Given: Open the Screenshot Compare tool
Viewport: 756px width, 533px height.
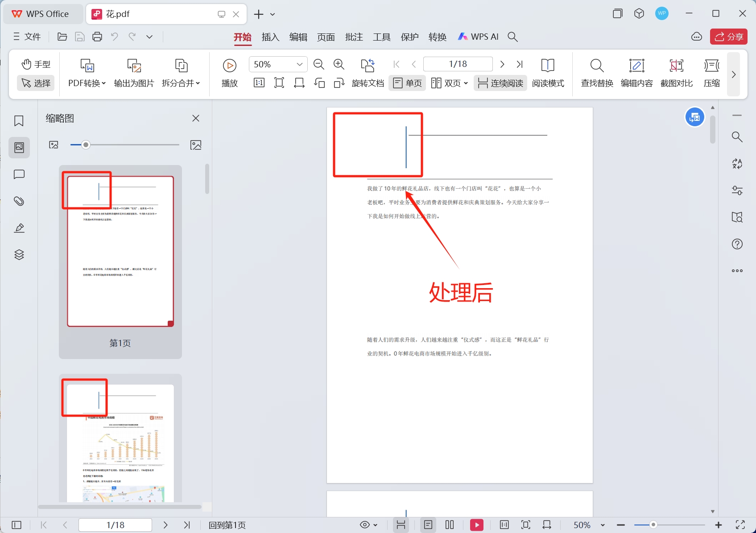Looking at the screenshot, I should [676, 73].
